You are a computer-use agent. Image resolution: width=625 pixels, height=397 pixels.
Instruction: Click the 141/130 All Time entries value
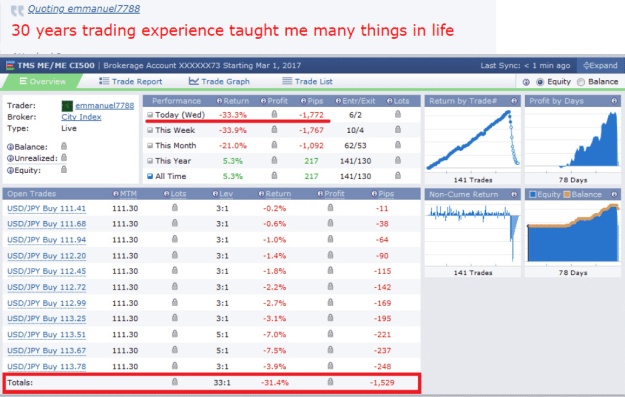point(355,177)
